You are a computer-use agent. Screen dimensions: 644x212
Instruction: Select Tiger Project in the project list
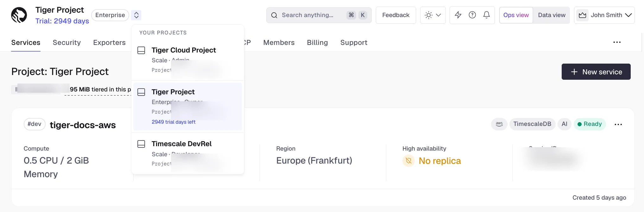coord(187,106)
